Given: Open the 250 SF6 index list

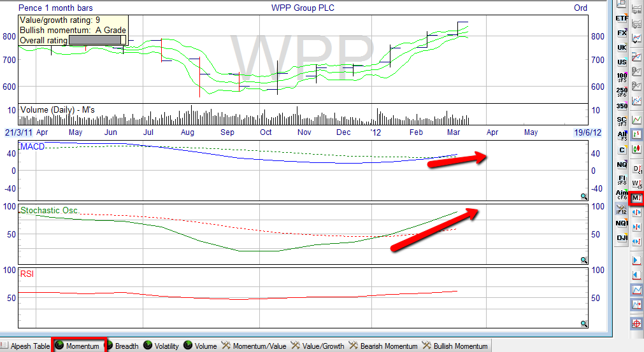Looking at the screenshot, I should point(622,92).
